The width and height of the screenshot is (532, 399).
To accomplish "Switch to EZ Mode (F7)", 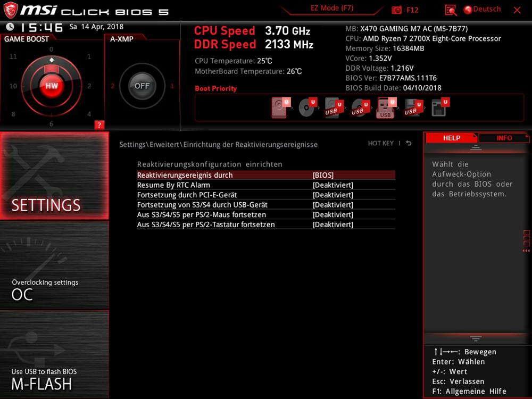I will tap(332, 9).
